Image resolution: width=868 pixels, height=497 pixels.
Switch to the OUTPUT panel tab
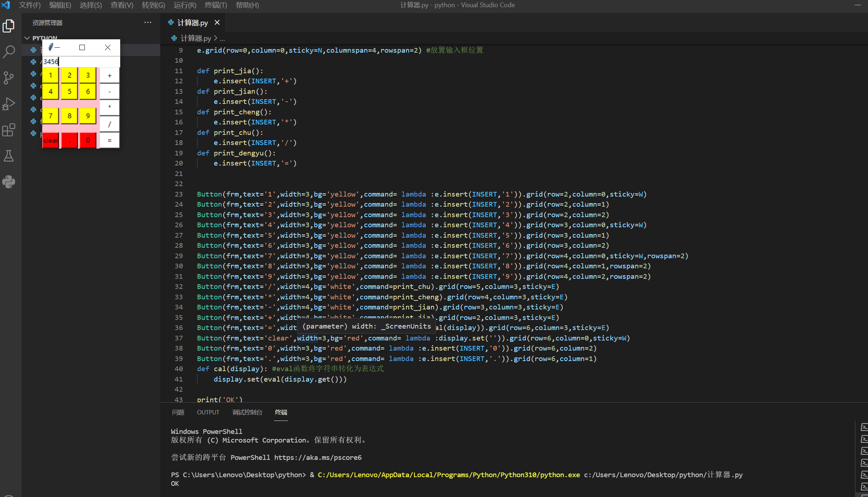coord(208,412)
